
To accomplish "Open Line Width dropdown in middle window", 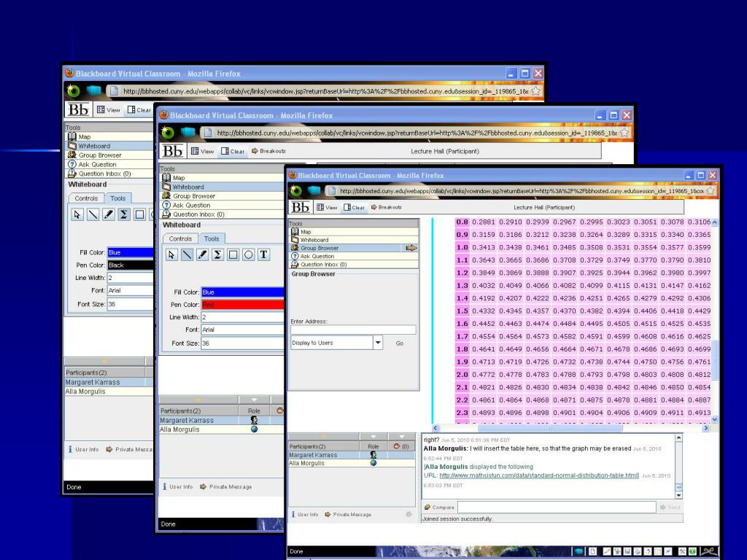I will pyautogui.click(x=242, y=317).
